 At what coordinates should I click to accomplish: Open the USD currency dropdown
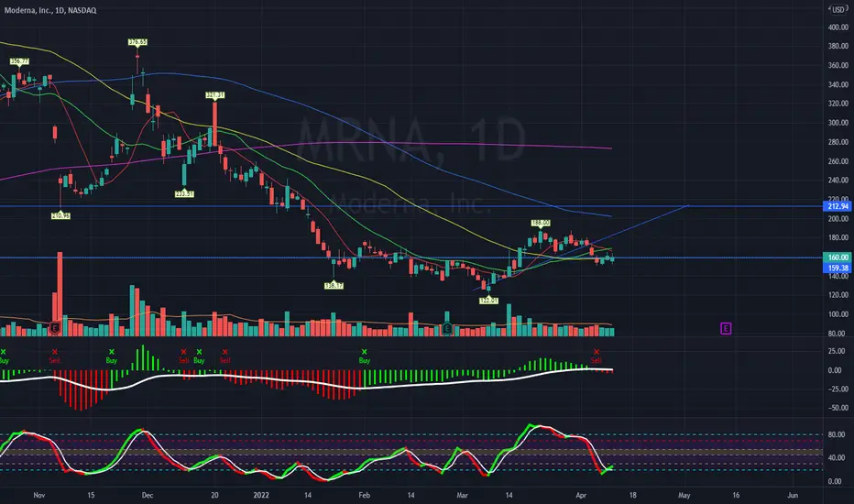tap(838, 10)
